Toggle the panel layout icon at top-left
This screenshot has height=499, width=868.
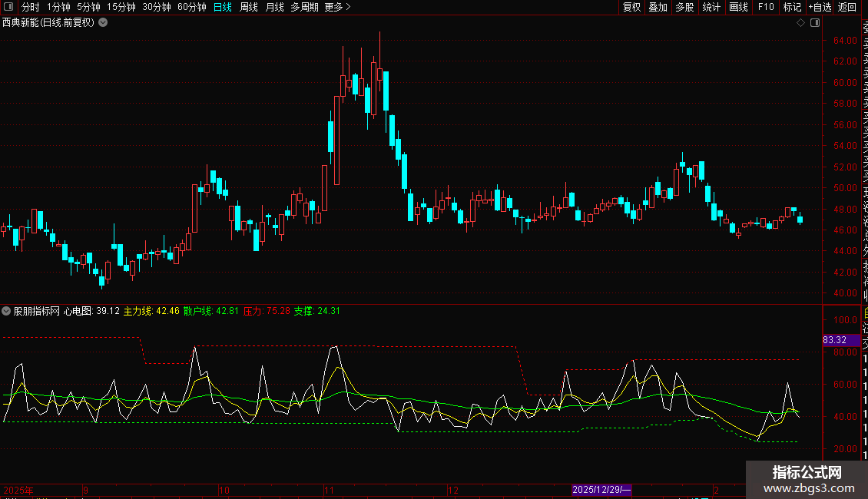pos(8,7)
